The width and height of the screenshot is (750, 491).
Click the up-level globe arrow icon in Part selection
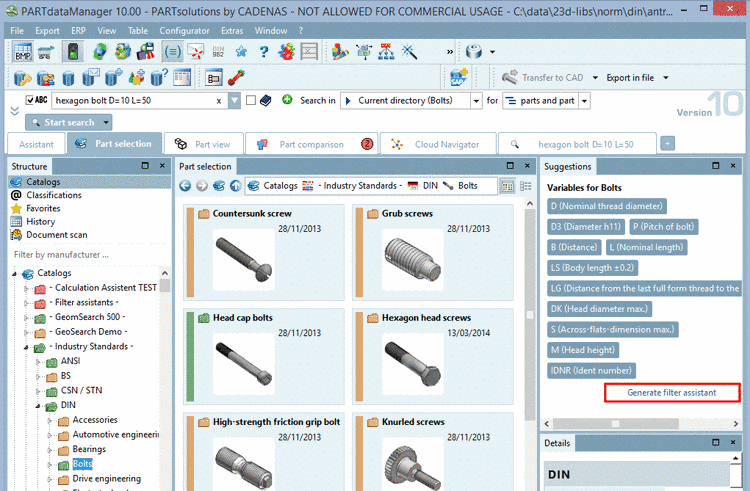235,186
